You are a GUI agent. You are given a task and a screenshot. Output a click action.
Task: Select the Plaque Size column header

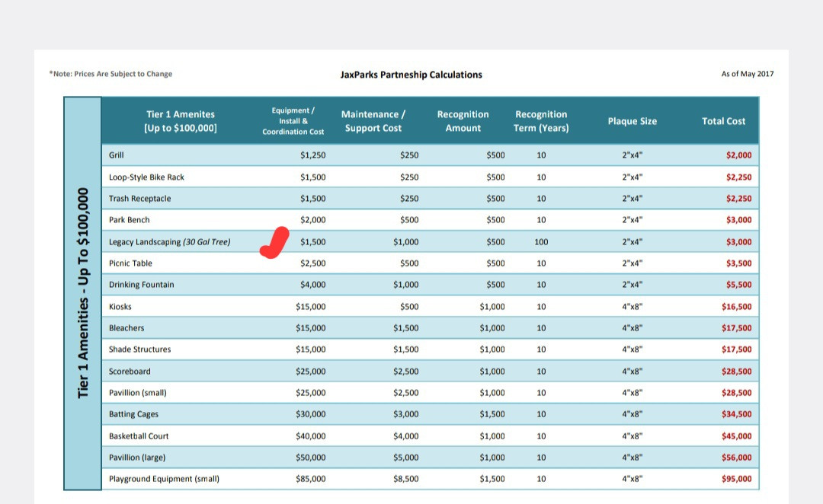[x=632, y=121]
